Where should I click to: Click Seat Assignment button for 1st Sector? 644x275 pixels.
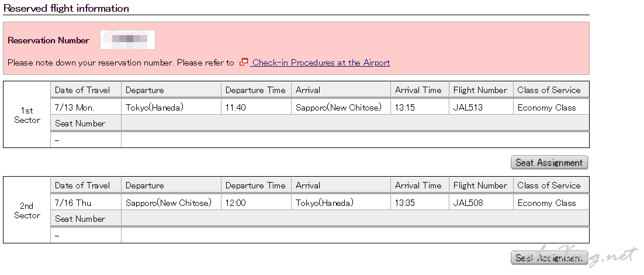pyautogui.click(x=549, y=163)
